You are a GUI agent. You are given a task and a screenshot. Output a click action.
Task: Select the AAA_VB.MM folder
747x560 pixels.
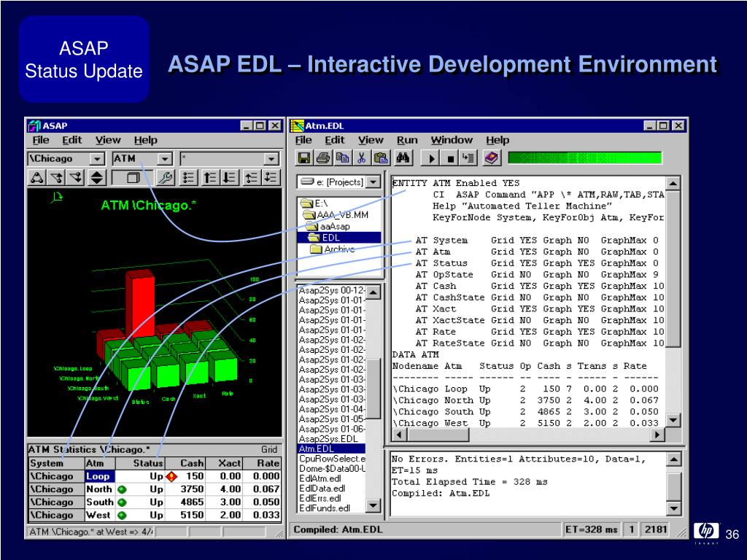tap(336, 215)
